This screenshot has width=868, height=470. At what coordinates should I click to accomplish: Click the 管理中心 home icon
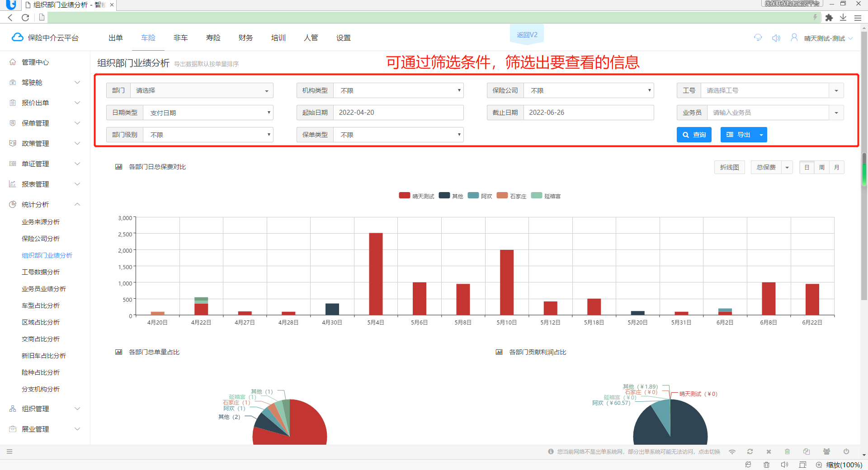[x=13, y=62]
